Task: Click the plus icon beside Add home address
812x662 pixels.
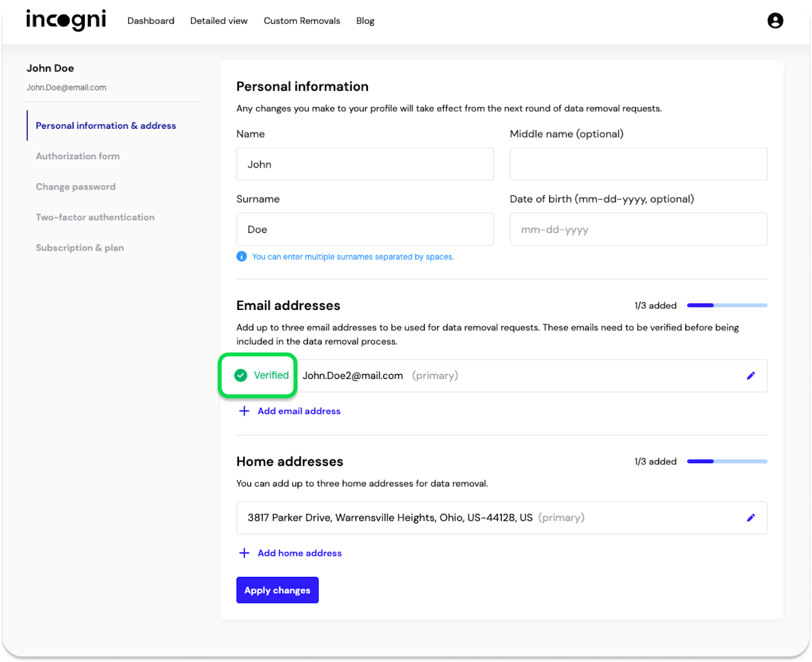Action: click(x=244, y=553)
